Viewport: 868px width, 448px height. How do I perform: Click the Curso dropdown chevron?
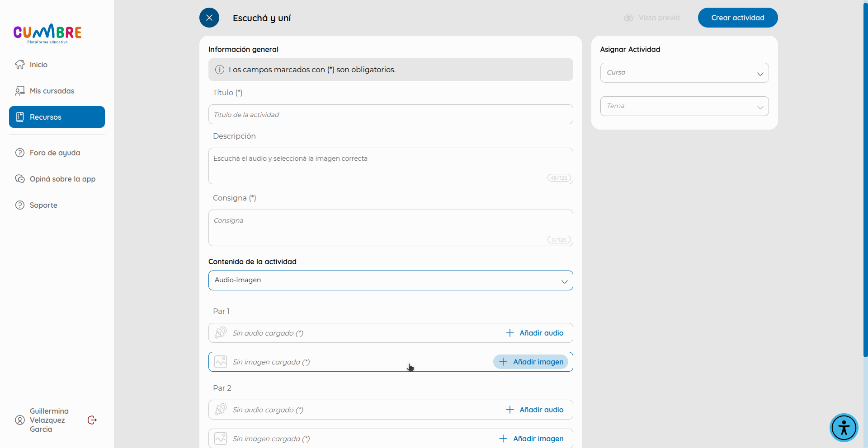click(760, 74)
